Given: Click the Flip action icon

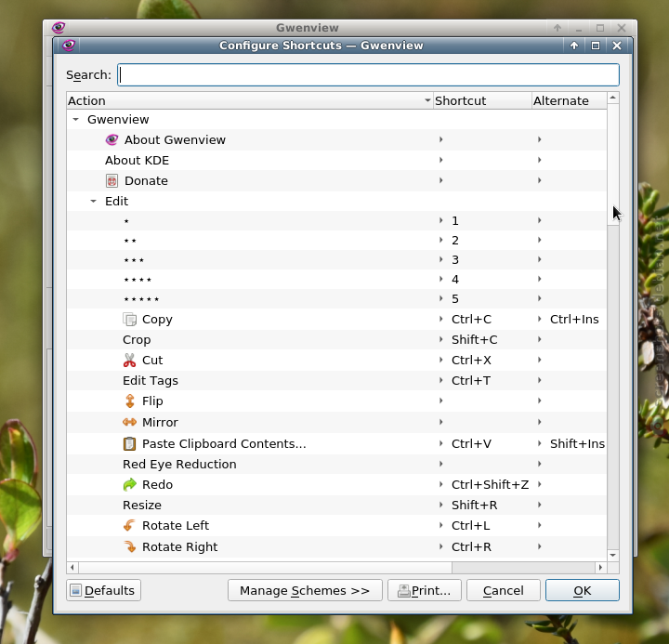Looking at the screenshot, I should tap(130, 401).
